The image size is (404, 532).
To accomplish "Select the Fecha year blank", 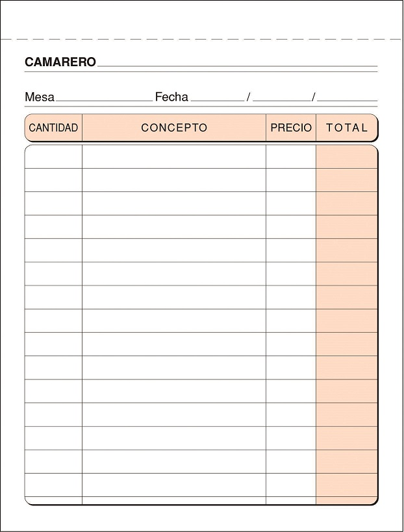I will click(x=347, y=97).
